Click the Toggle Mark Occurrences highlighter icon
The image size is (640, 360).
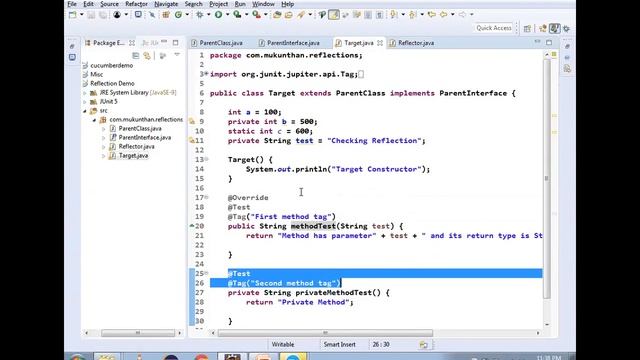pos(334,15)
